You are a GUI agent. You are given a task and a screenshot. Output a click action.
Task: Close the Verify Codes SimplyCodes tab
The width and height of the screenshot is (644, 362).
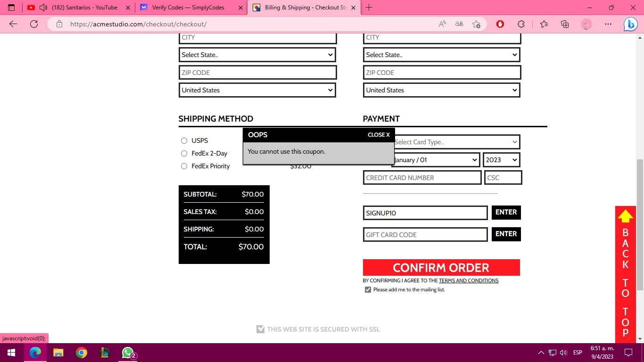240,8
